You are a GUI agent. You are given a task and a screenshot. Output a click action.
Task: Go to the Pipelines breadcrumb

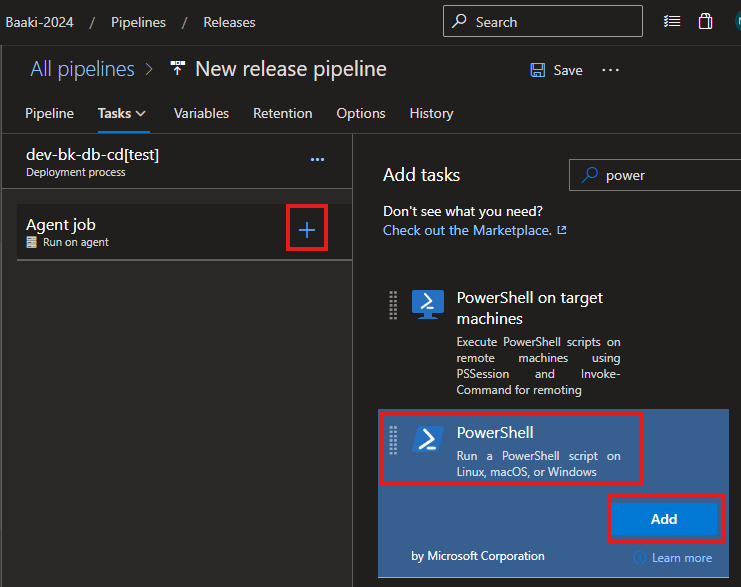pos(138,22)
